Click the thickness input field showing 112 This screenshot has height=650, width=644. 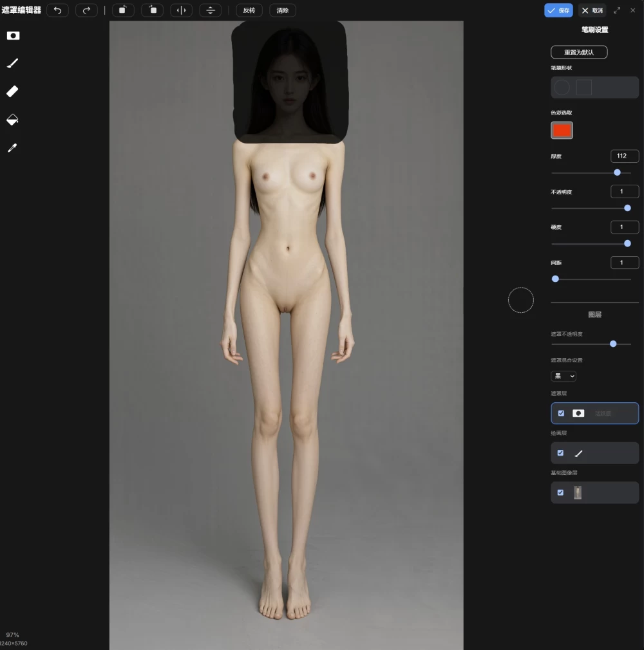point(625,156)
